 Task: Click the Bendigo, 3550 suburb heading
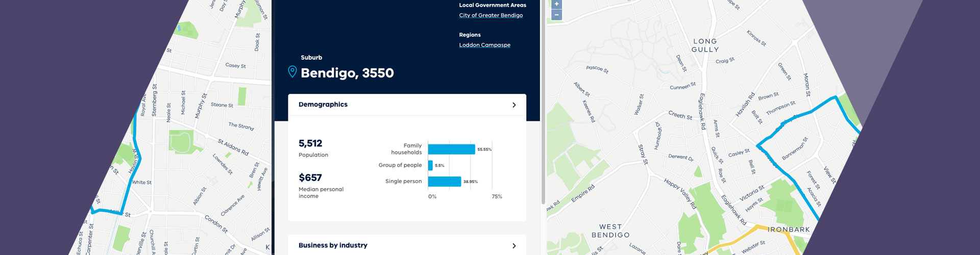(347, 73)
